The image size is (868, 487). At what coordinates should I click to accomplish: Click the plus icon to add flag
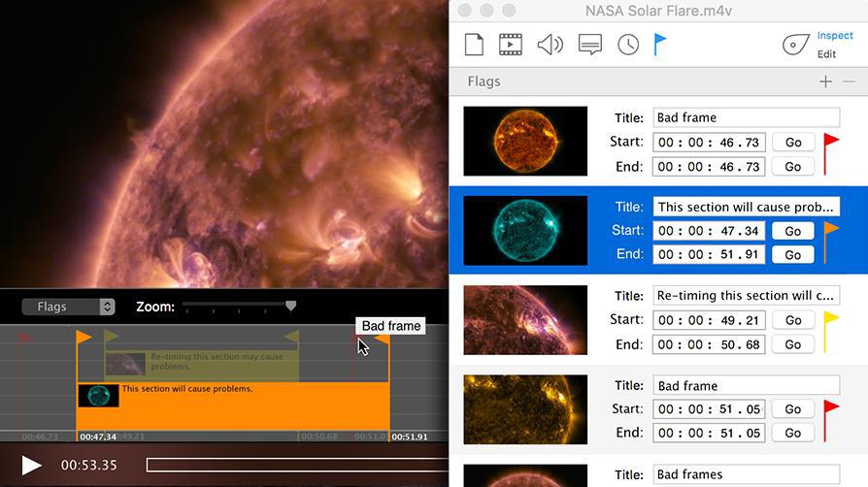(825, 81)
